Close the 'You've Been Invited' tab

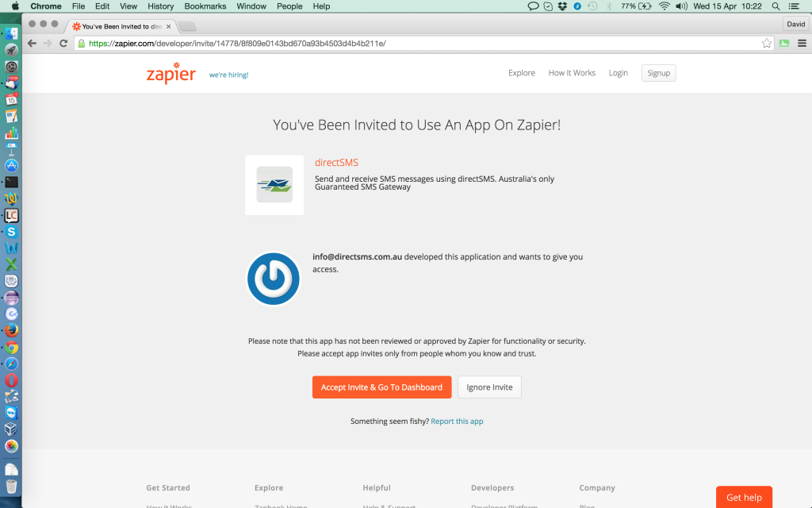(168, 26)
